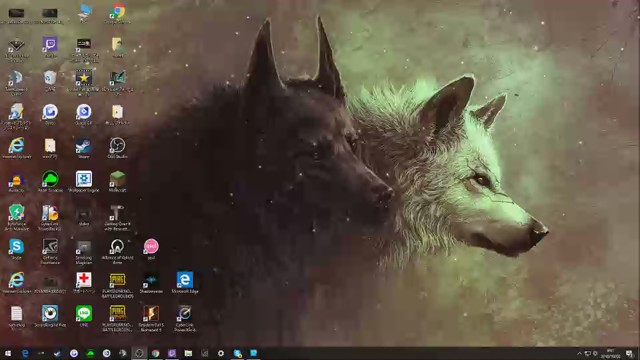Expand the hidden system tray icons chevron
Image resolution: width=640 pixels, height=360 pixels.
pos(579,353)
